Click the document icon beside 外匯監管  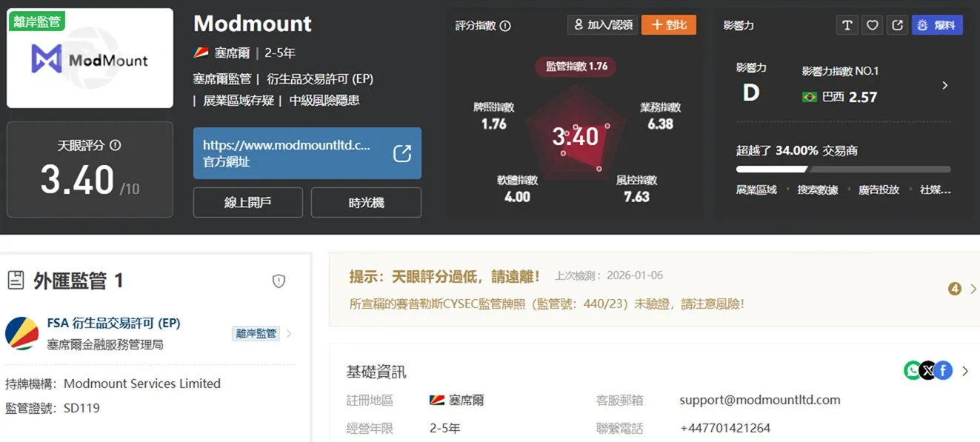15,281
